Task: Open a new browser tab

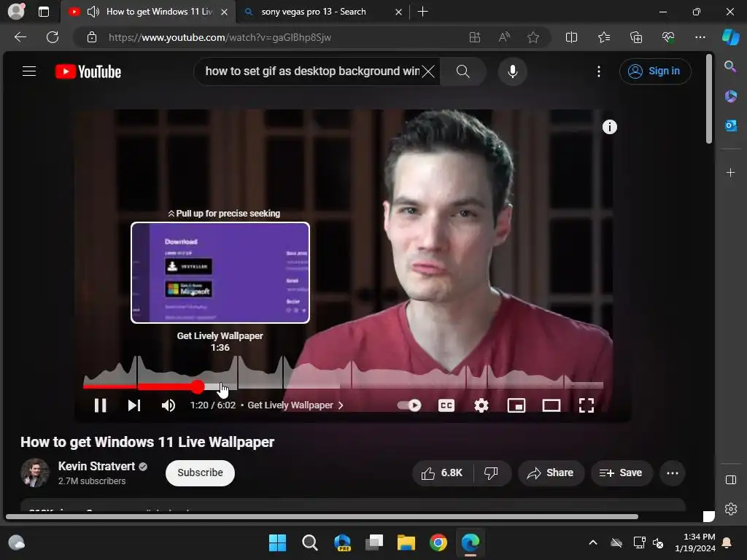Action: (422, 12)
